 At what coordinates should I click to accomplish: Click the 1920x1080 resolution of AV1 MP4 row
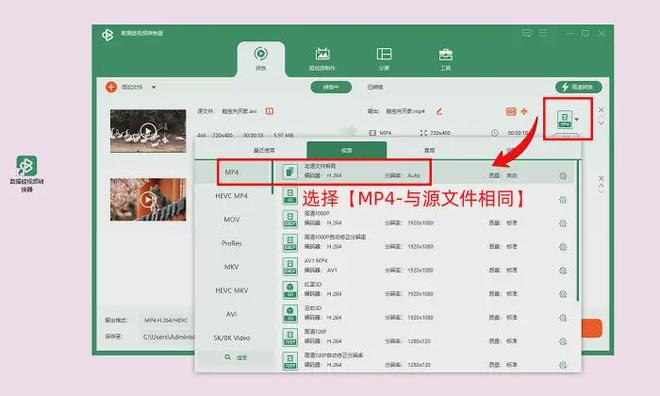tap(420, 270)
